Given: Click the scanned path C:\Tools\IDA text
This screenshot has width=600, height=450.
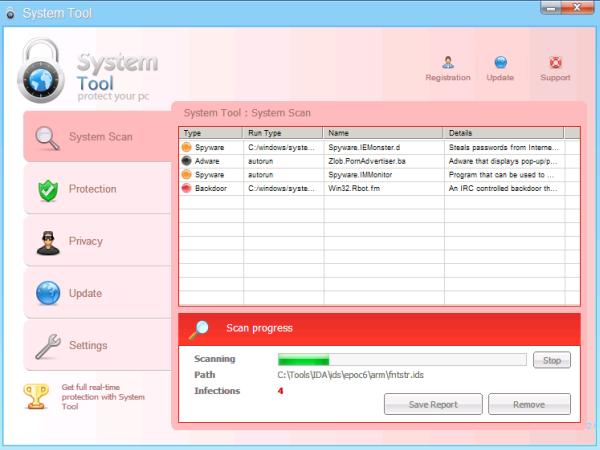Looking at the screenshot, I should coord(351,375).
